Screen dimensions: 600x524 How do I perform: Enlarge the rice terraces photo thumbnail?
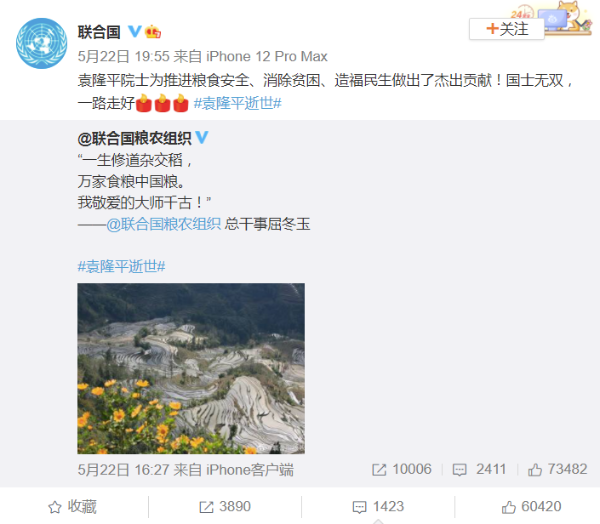(x=191, y=368)
